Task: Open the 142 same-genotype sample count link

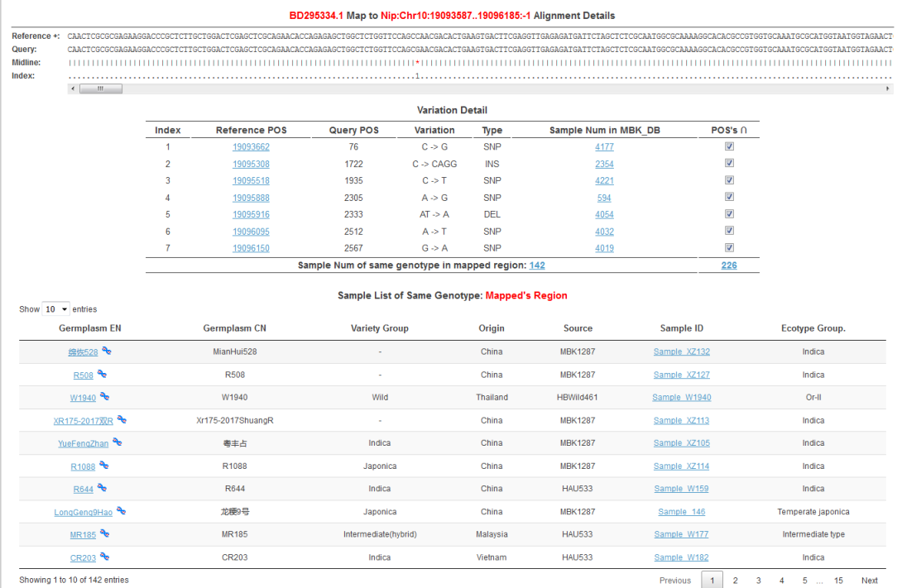Action: coord(537,265)
